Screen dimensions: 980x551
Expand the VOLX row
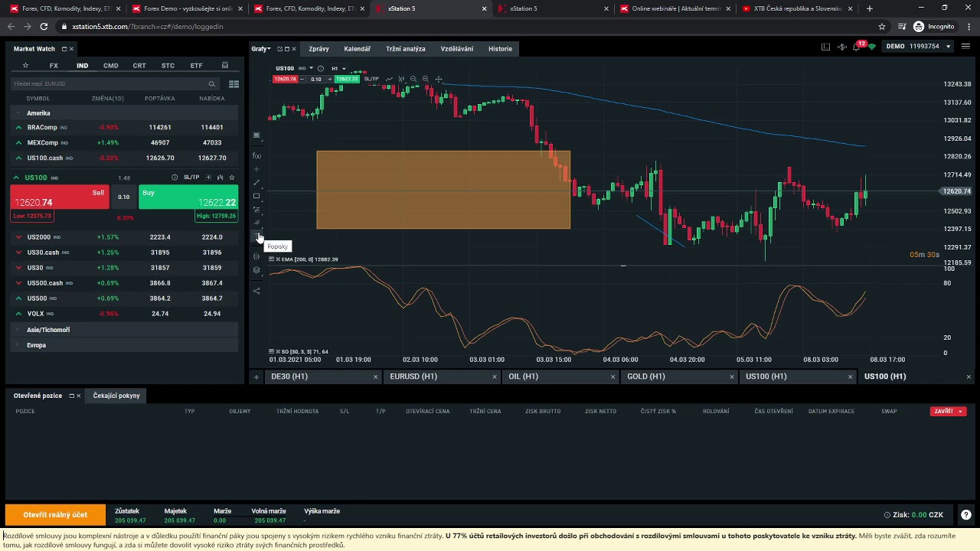(18, 314)
